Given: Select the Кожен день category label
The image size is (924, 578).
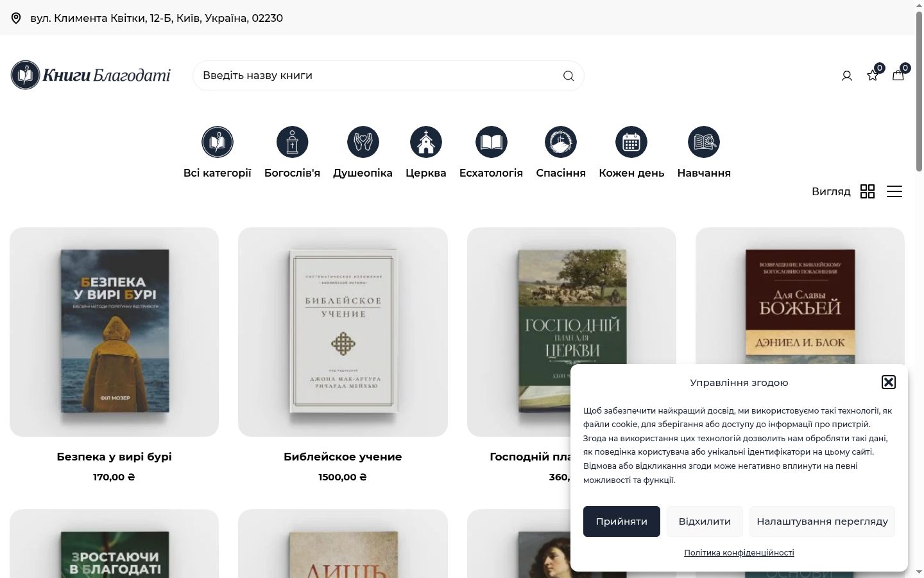Looking at the screenshot, I should pos(631,173).
